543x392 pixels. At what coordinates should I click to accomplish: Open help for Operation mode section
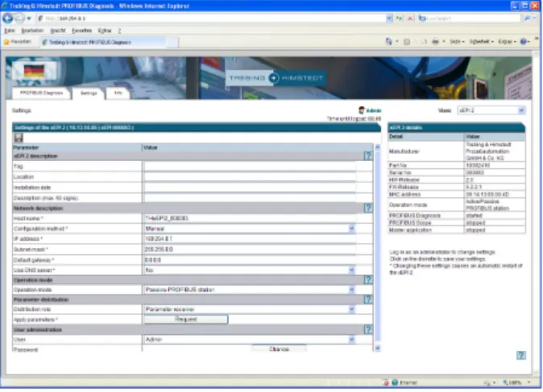[x=367, y=279]
